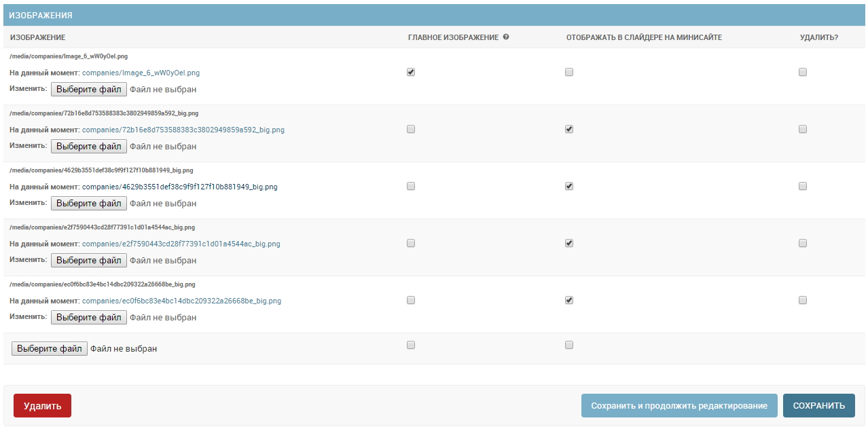Open link companies/4629b3551def38c9f9f127f10b881949_big.png
This screenshot has width=868, height=429.
[x=180, y=187]
